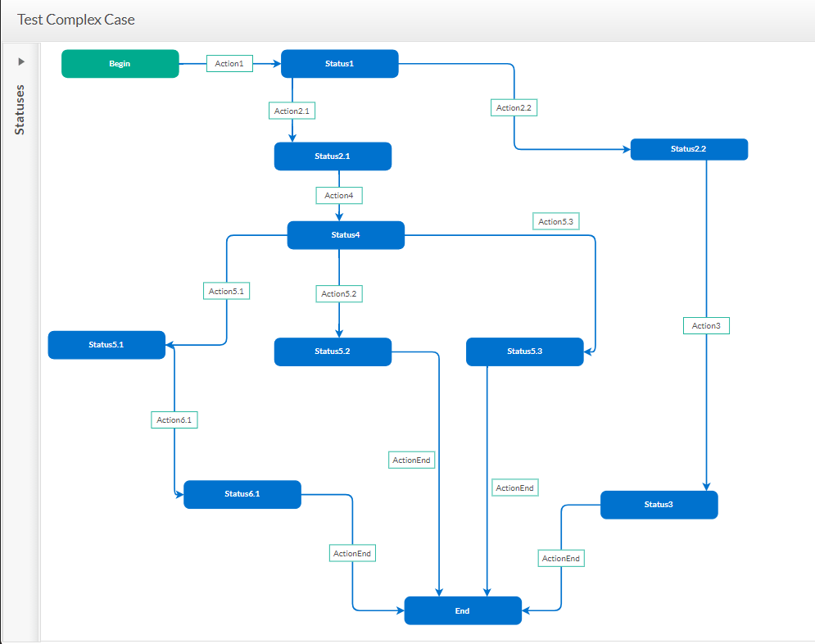Click the Status6.1 status box
The width and height of the screenshot is (815, 644).
tap(242, 494)
